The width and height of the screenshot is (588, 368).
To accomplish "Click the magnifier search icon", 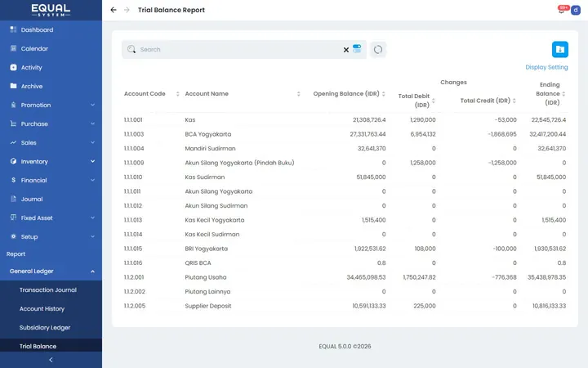I will click(131, 49).
